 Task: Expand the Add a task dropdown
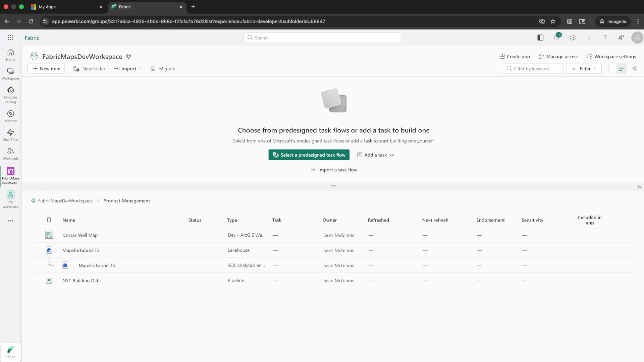pyautogui.click(x=376, y=155)
